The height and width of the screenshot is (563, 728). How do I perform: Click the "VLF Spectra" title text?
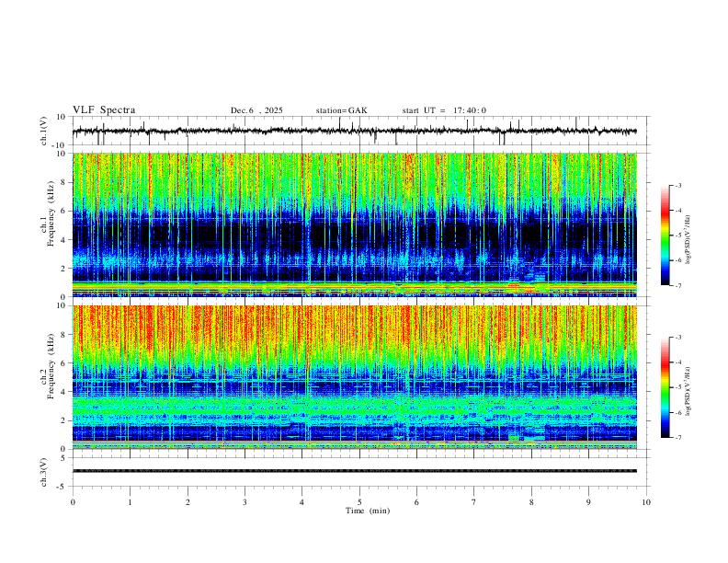point(104,110)
